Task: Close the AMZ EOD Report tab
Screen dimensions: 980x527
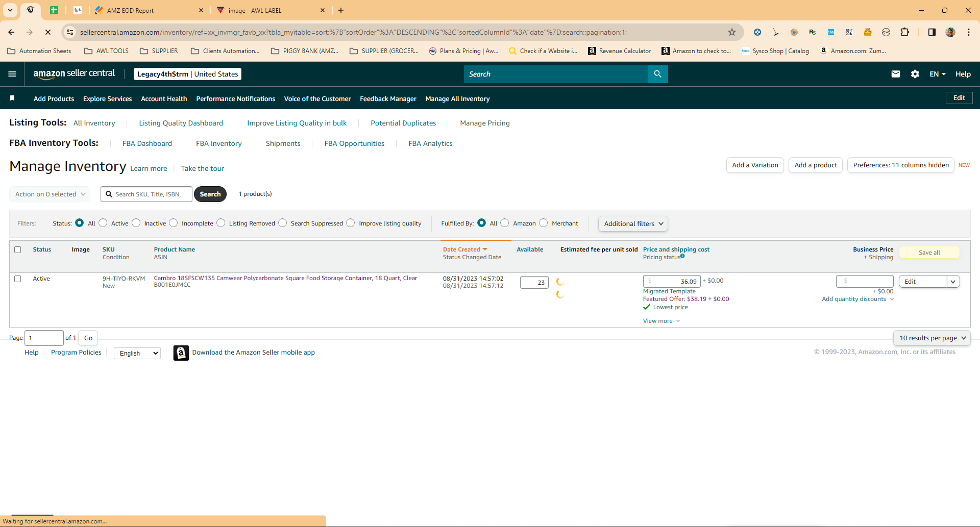Action: (x=201, y=10)
